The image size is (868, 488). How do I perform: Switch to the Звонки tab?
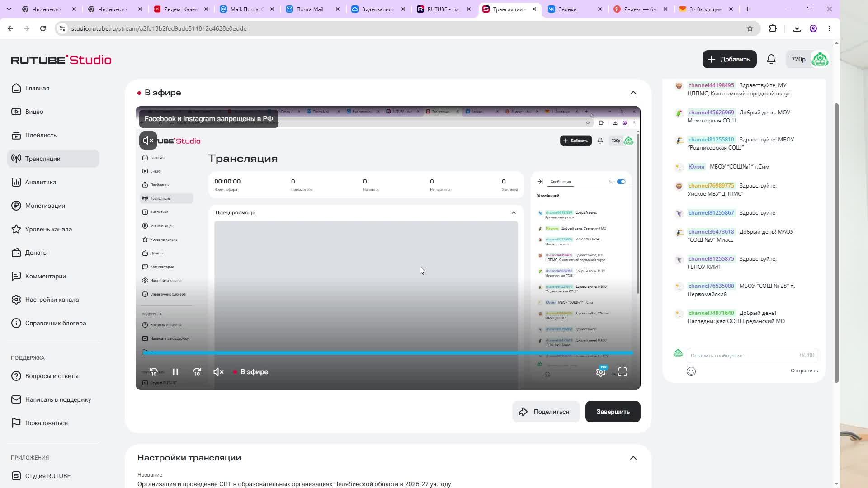(575, 9)
